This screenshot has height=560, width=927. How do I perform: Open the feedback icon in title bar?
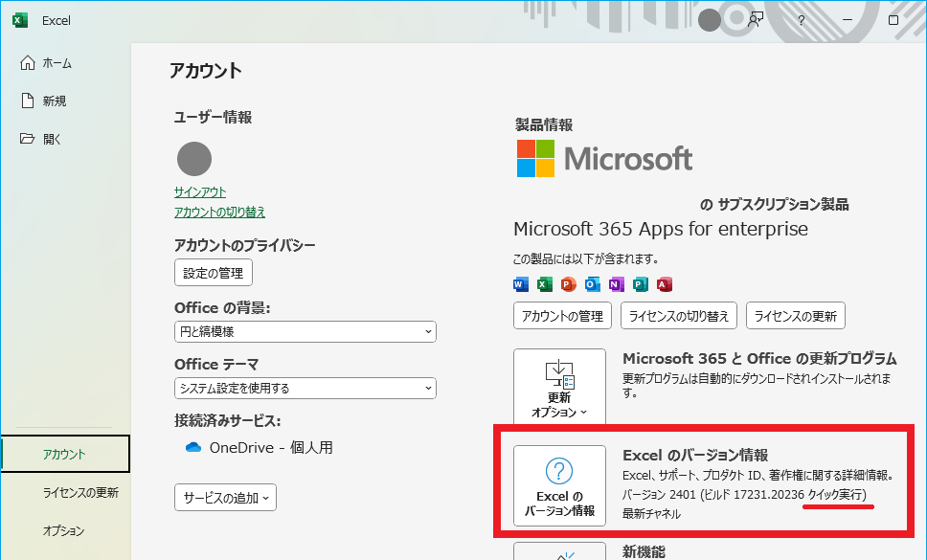[757, 19]
